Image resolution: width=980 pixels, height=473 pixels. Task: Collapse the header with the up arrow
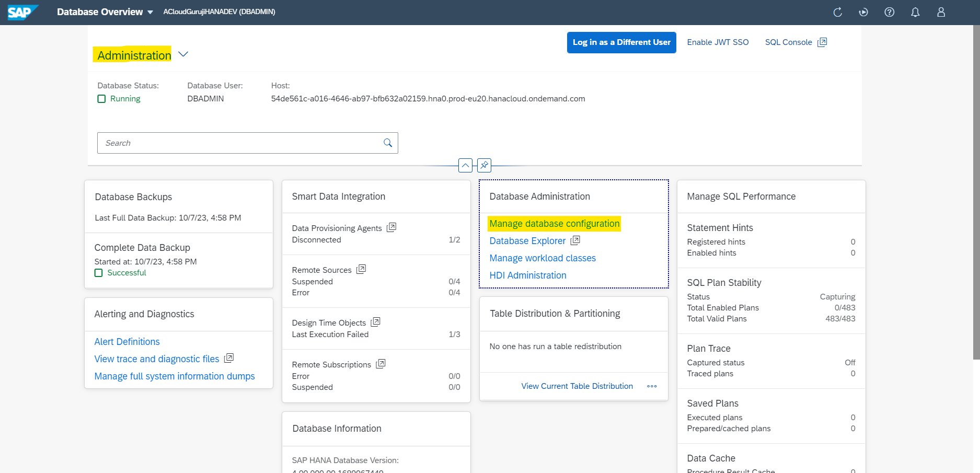(465, 165)
